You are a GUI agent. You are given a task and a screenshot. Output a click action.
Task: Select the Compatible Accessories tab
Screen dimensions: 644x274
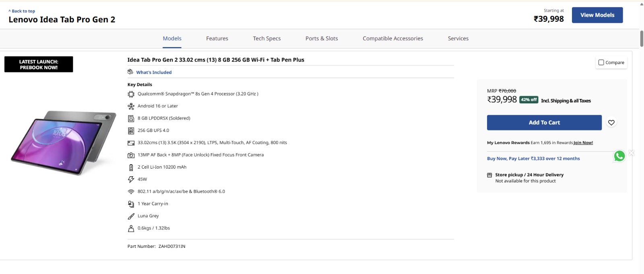[x=392, y=39]
